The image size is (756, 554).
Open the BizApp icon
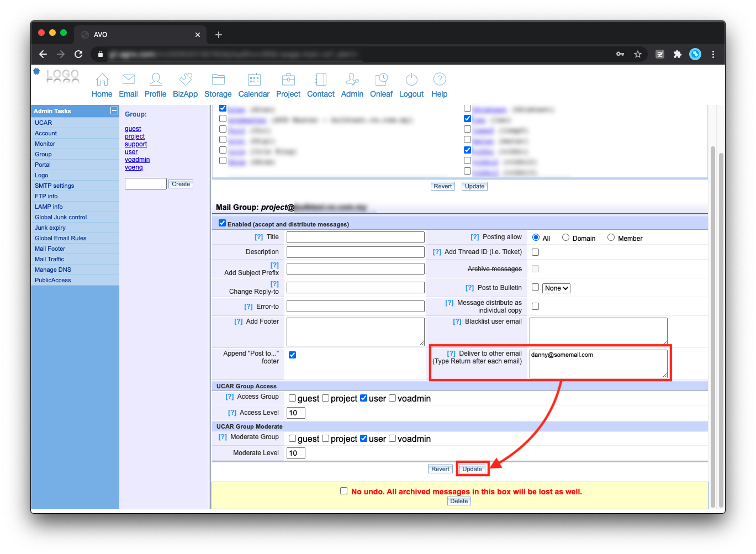tap(186, 80)
